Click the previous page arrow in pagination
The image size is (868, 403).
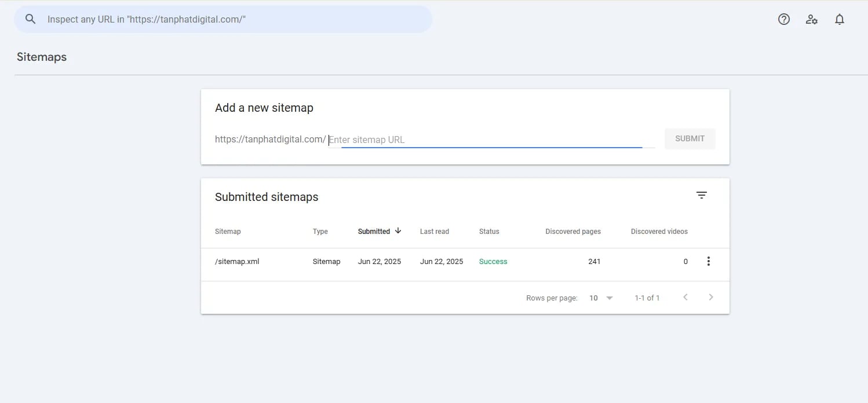pos(685,297)
